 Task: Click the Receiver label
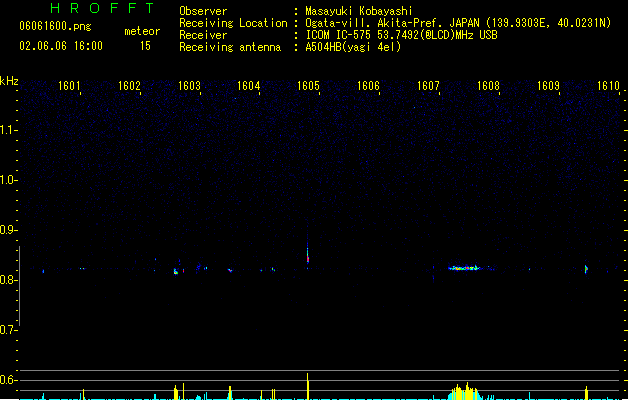[x=203, y=35]
